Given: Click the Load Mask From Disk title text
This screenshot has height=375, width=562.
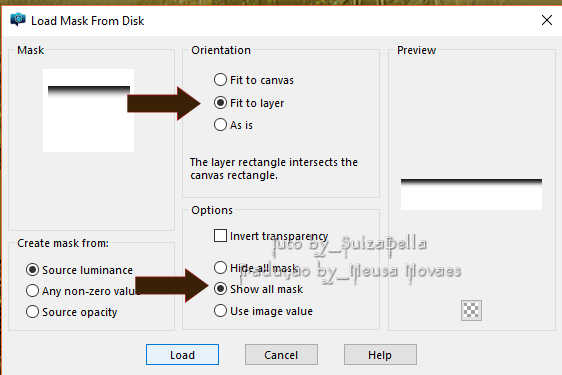Looking at the screenshot, I should pyautogui.click(x=88, y=21).
